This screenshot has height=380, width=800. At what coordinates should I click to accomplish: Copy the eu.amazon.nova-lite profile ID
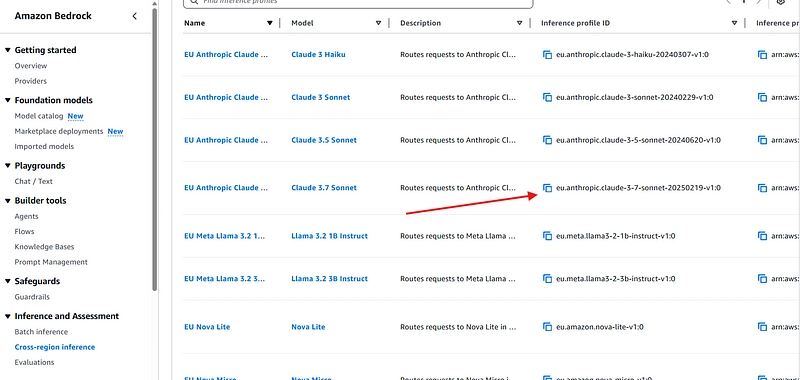pos(547,327)
